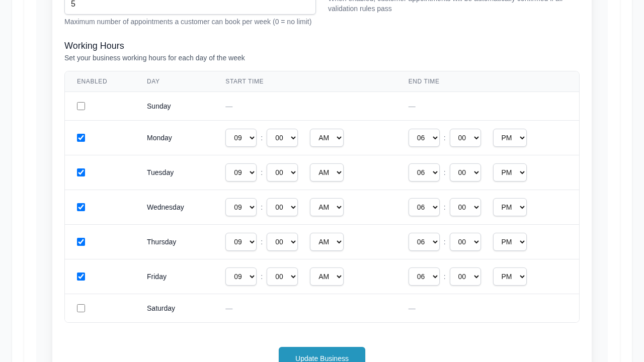Viewport: 644px width, 362px height.
Task: Enable working hours for Saturday
Action: (x=81, y=308)
